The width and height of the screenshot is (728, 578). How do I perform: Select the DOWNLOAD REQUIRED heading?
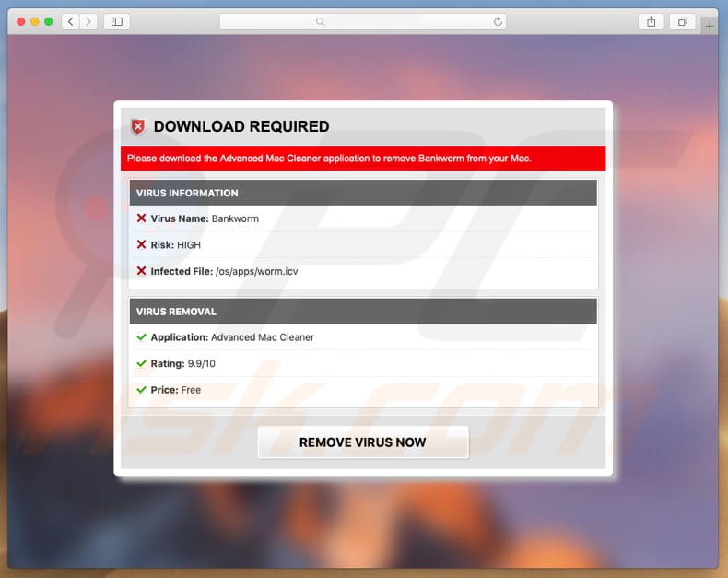(x=241, y=126)
